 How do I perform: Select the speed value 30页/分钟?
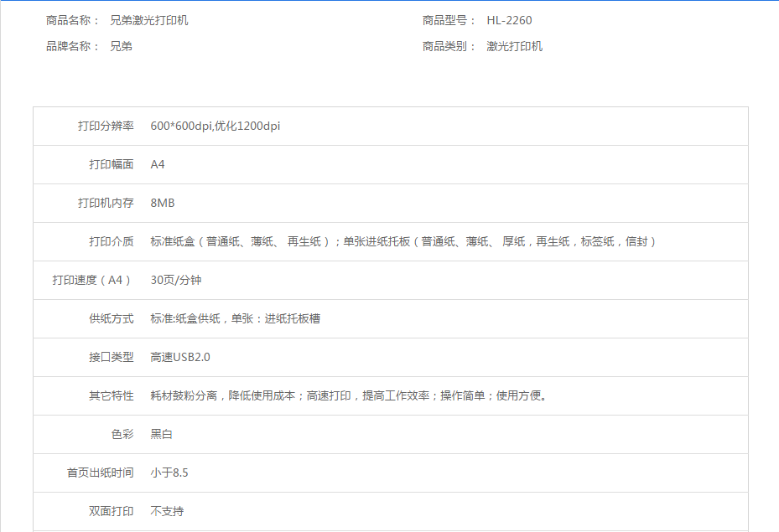click(x=176, y=280)
